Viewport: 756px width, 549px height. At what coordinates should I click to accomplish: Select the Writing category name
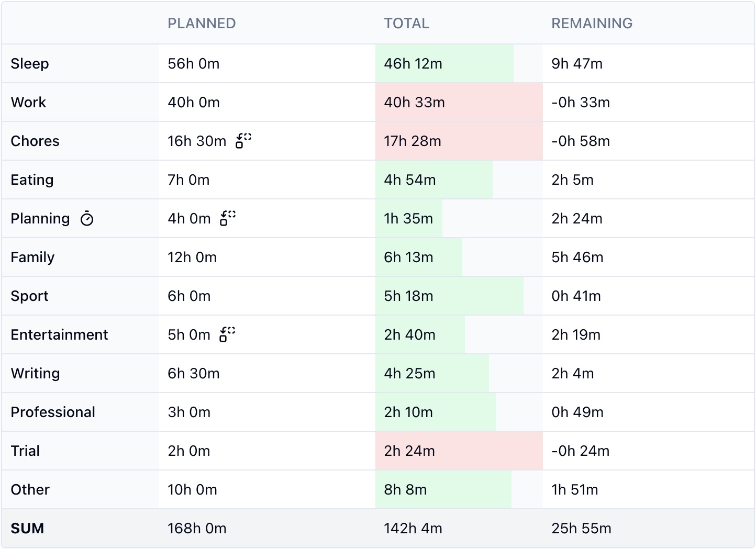click(x=35, y=373)
